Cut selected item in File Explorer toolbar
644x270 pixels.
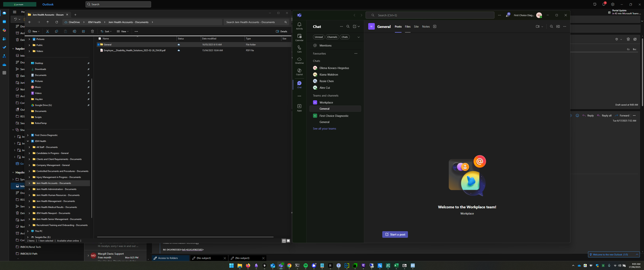coord(48,31)
